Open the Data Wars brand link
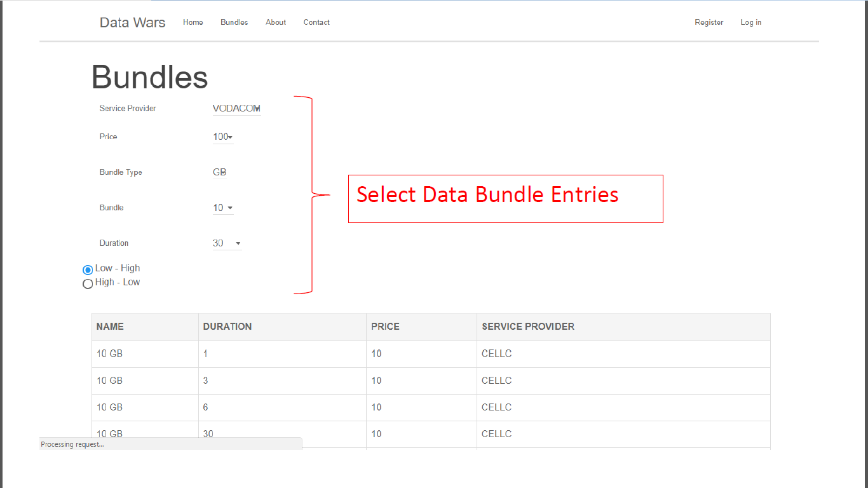 [x=132, y=22]
